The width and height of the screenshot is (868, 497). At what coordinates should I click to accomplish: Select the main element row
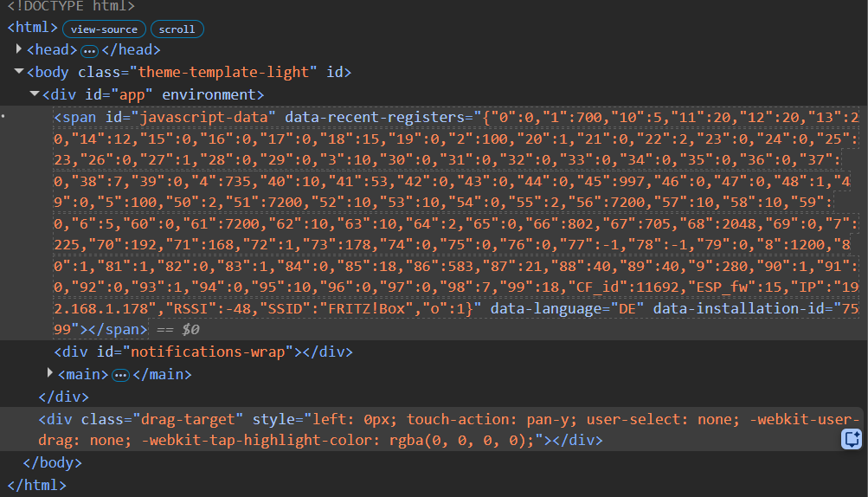click(125, 375)
